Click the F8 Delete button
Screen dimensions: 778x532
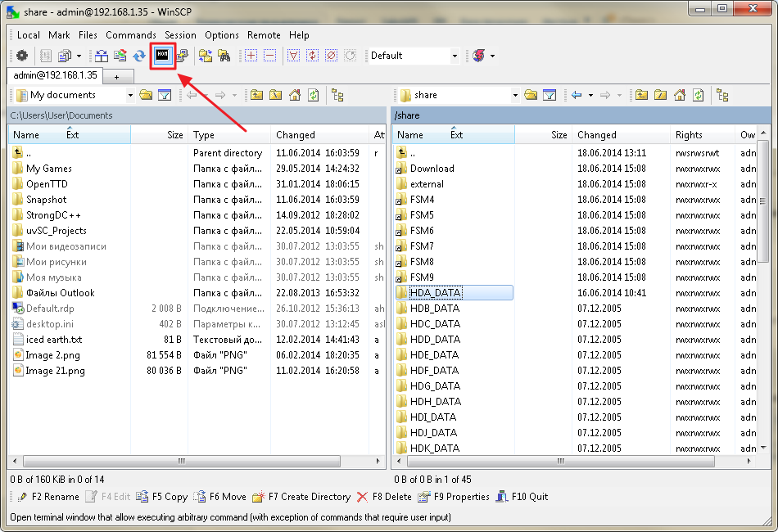click(x=385, y=497)
